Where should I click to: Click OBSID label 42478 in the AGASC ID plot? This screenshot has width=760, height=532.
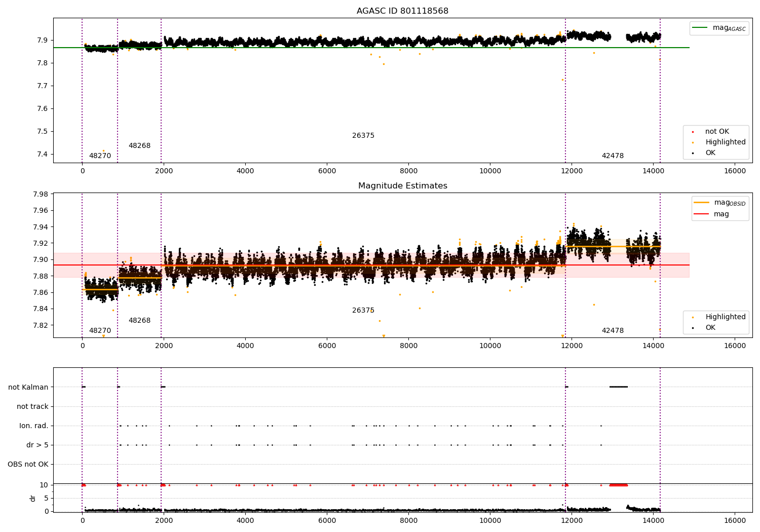(613, 156)
